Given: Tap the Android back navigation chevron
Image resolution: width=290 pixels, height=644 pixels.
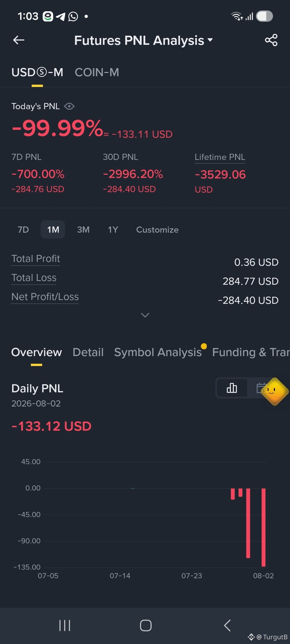Looking at the screenshot, I should point(227,625).
